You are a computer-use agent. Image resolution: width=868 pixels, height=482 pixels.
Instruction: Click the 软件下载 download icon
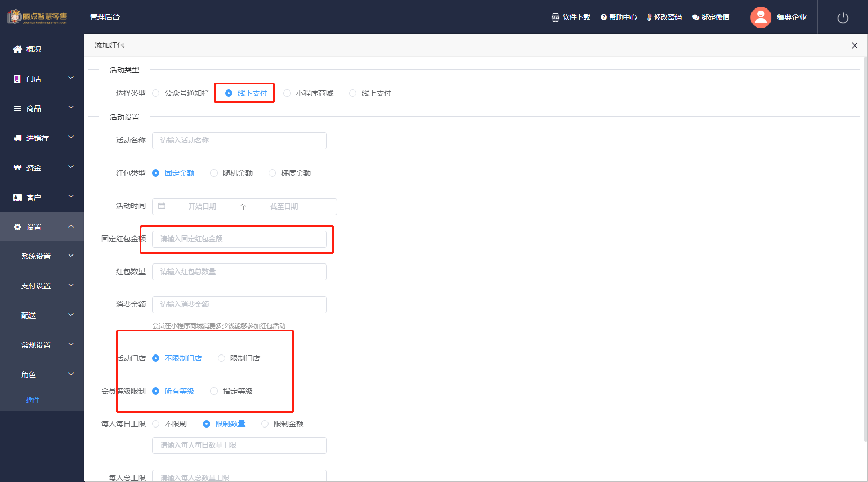coord(555,17)
